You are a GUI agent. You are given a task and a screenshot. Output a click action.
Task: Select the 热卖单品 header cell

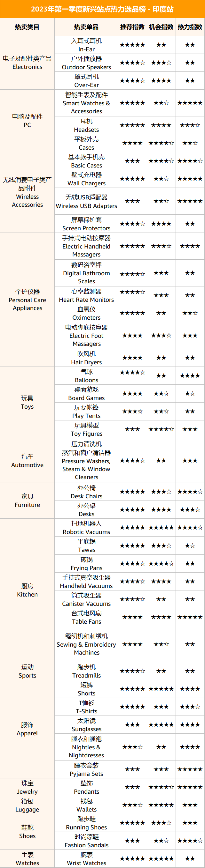coord(86,27)
